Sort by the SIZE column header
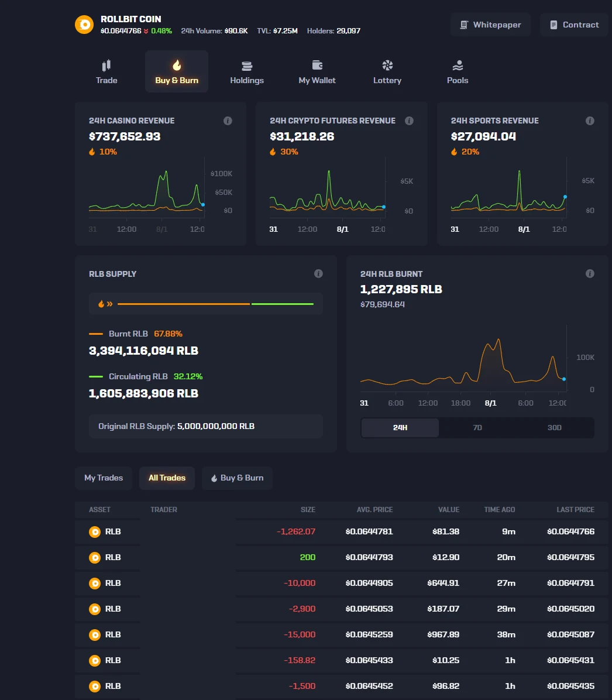The image size is (612, 700). 308,510
